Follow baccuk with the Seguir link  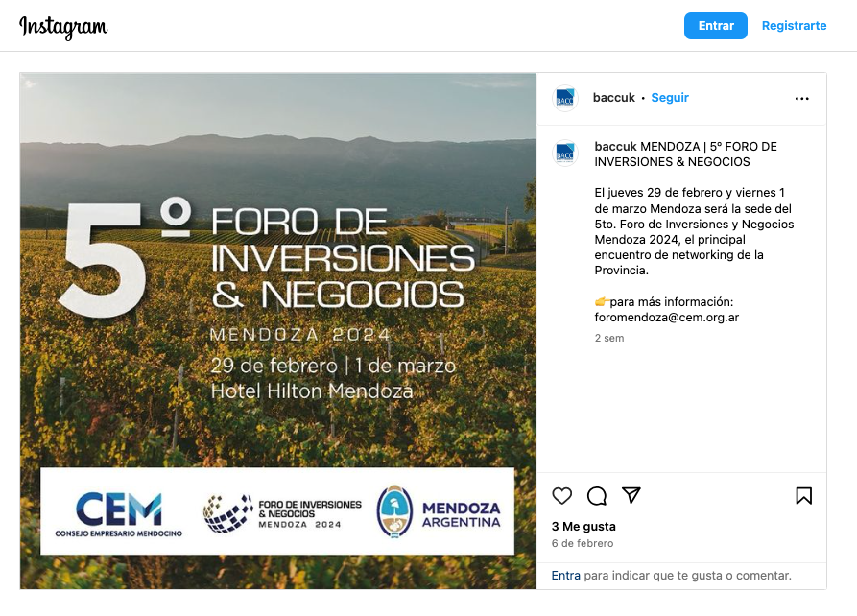pos(670,98)
